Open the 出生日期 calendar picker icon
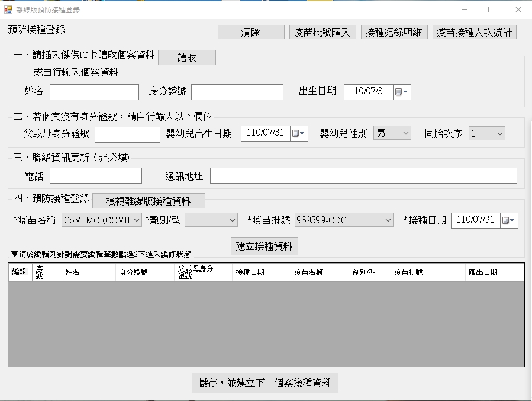 pos(402,92)
